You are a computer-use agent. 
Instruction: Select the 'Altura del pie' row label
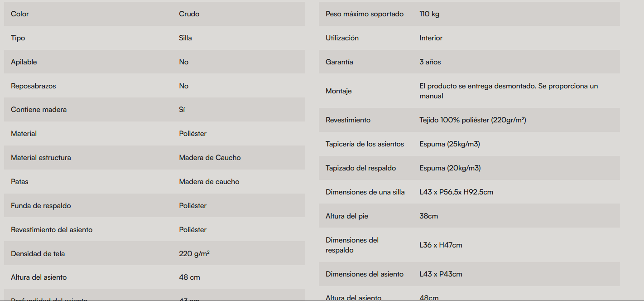[x=346, y=216]
